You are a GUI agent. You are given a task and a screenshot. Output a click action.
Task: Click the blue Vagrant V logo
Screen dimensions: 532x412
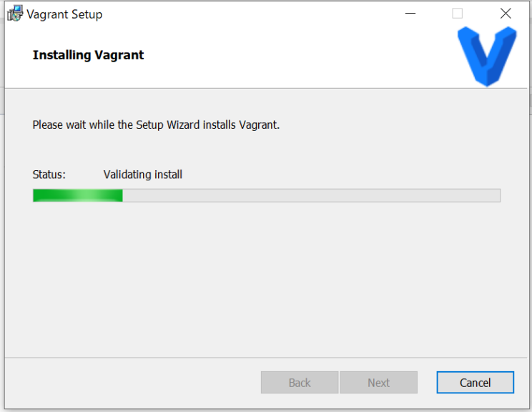click(486, 55)
